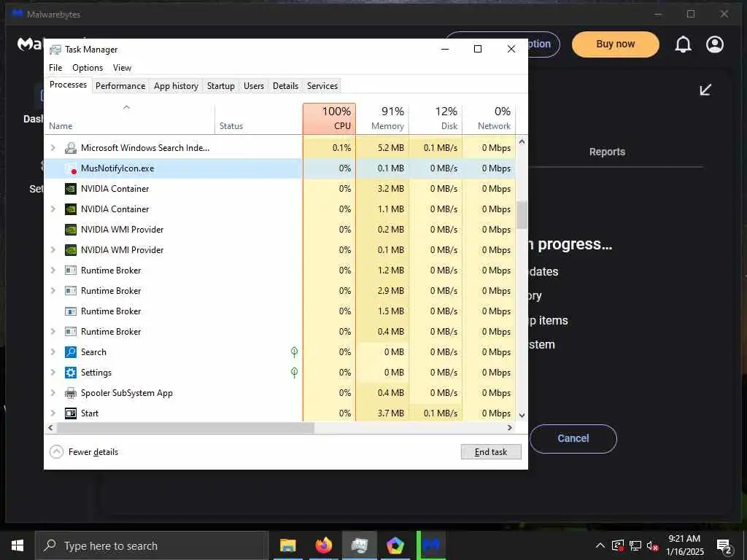Image resolution: width=747 pixels, height=560 pixels.
Task: Collapse Task Manager with Fewer details
Action: click(x=84, y=452)
